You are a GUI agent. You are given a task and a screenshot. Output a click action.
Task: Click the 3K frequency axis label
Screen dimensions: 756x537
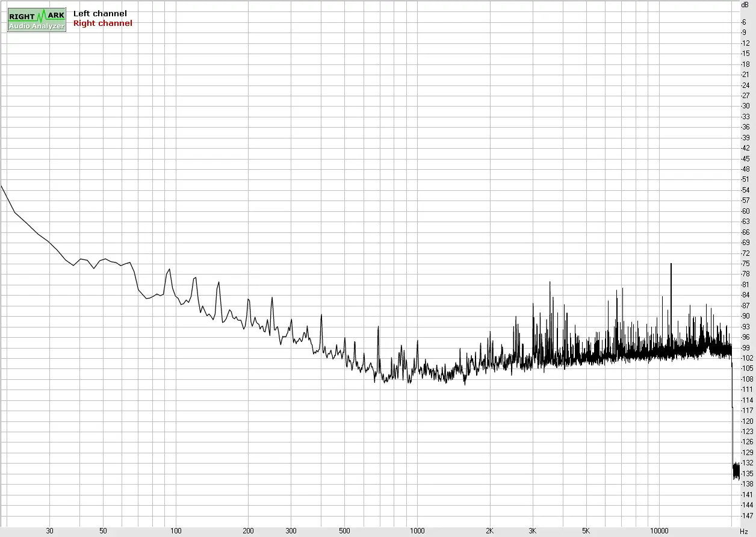coord(532,531)
